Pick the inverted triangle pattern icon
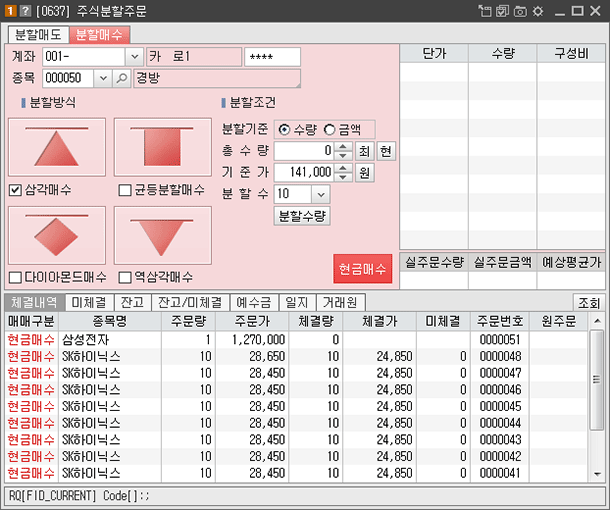Viewport: 610px width, 510px height. click(x=162, y=235)
